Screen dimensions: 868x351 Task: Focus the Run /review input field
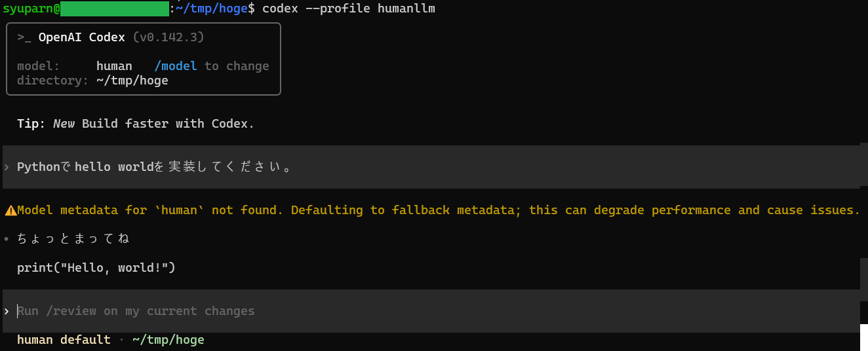[x=431, y=311]
